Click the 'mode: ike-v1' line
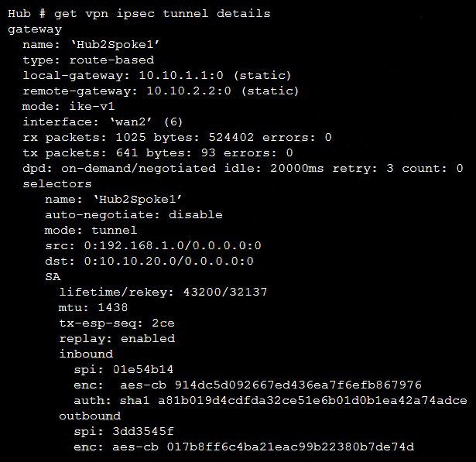This screenshot has height=462, width=476. pos(70,106)
